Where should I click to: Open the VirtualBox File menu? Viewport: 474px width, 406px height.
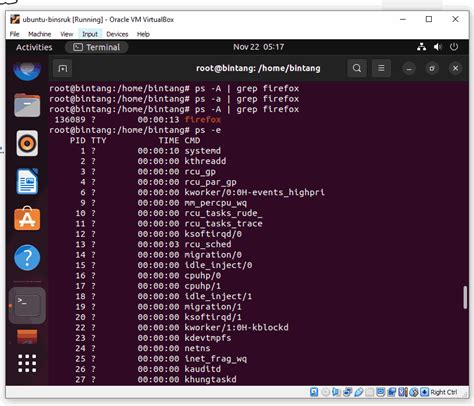(x=14, y=34)
